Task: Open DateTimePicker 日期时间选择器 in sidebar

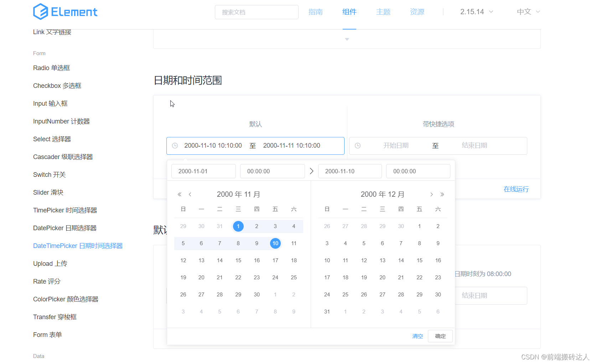Action: point(78,246)
